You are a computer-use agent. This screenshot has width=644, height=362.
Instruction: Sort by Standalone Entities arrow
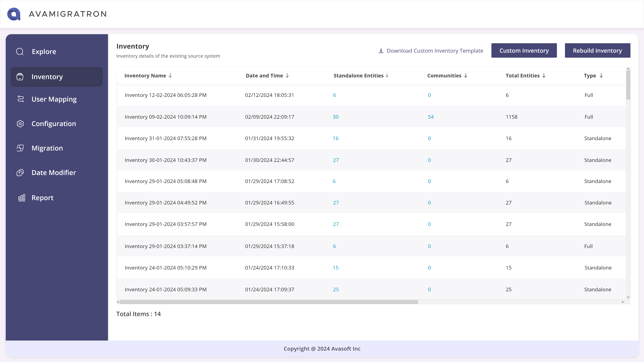(x=387, y=75)
